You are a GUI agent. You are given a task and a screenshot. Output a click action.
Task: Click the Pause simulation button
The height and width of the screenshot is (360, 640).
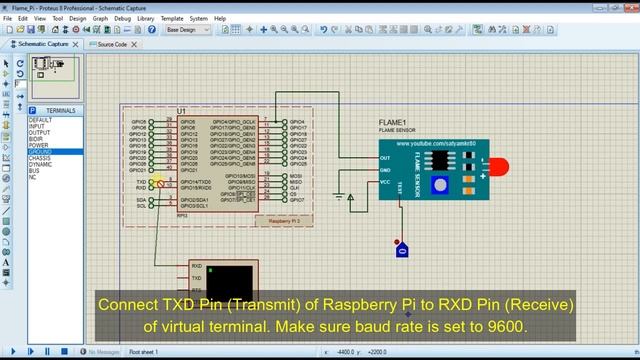(47, 351)
